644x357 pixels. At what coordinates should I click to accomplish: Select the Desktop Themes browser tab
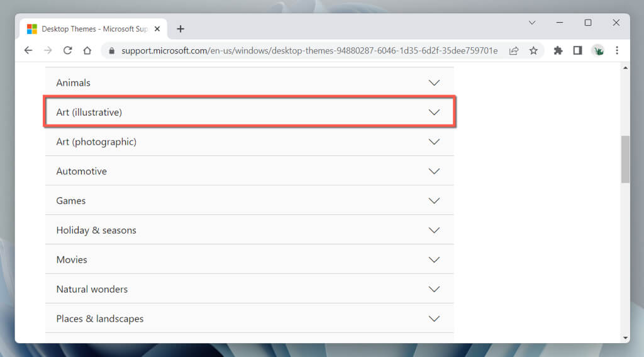click(x=88, y=29)
